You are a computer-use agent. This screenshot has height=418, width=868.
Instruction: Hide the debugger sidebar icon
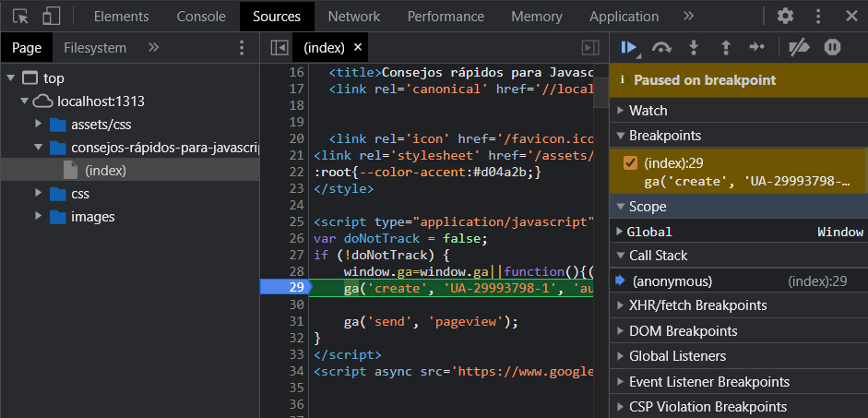click(590, 48)
